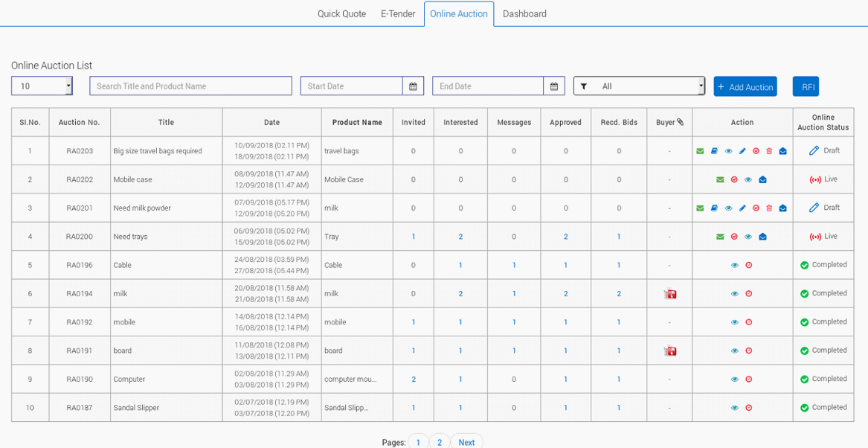
Task: Click the End Date input field
Action: click(488, 86)
